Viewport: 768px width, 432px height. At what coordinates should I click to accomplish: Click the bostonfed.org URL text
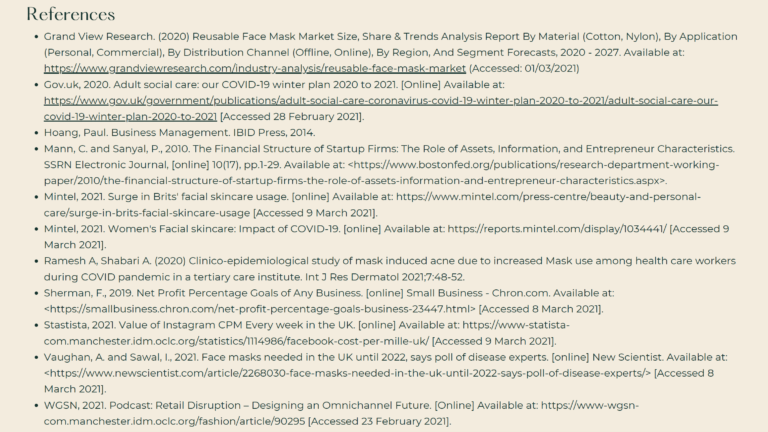click(x=382, y=172)
